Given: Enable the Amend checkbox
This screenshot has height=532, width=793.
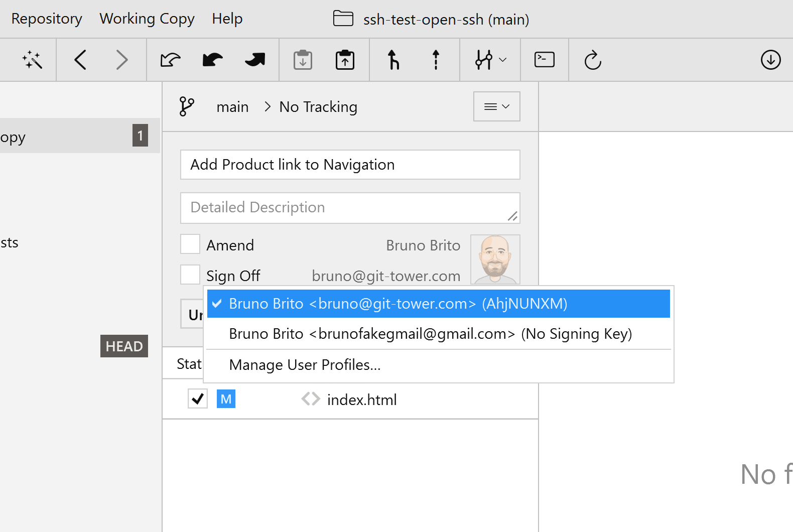Looking at the screenshot, I should click(190, 244).
